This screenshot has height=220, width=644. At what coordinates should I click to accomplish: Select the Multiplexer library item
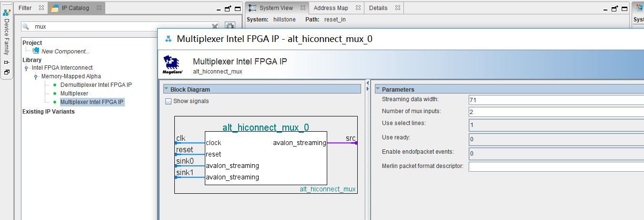coord(74,94)
